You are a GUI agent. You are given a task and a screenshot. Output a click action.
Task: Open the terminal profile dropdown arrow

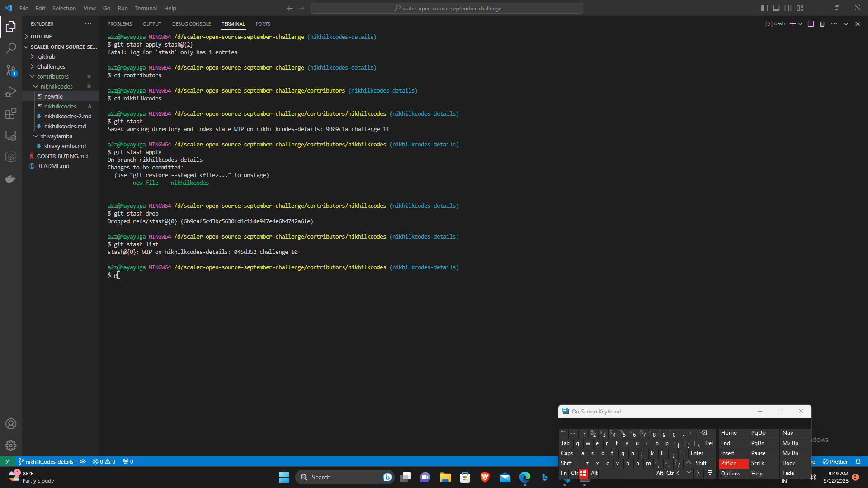click(800, 23)
